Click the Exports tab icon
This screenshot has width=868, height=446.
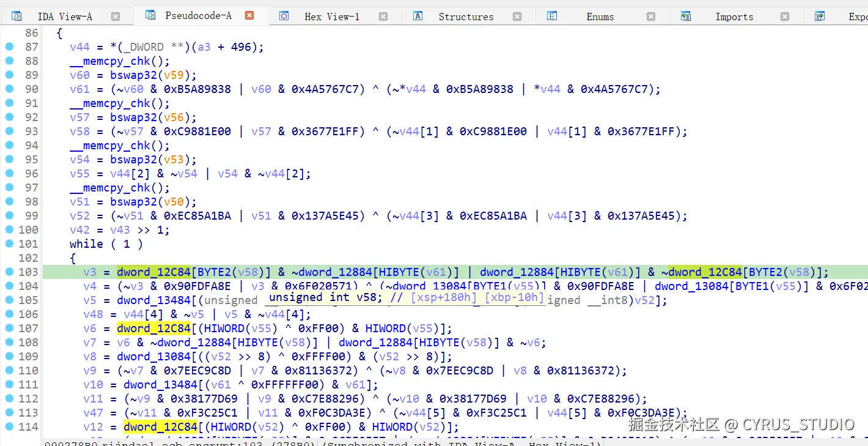(820, 17)
